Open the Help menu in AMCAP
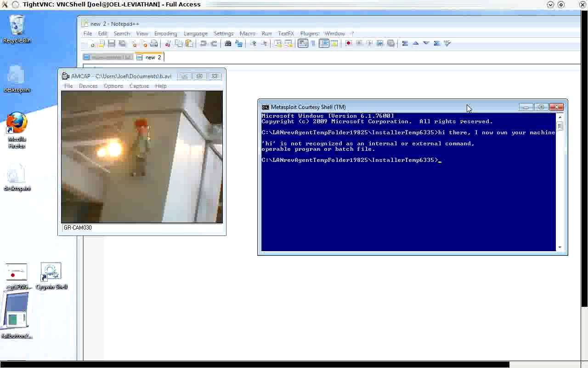This screenshot has height=368, width=588. pyautogui.click(x=161, y=86)
